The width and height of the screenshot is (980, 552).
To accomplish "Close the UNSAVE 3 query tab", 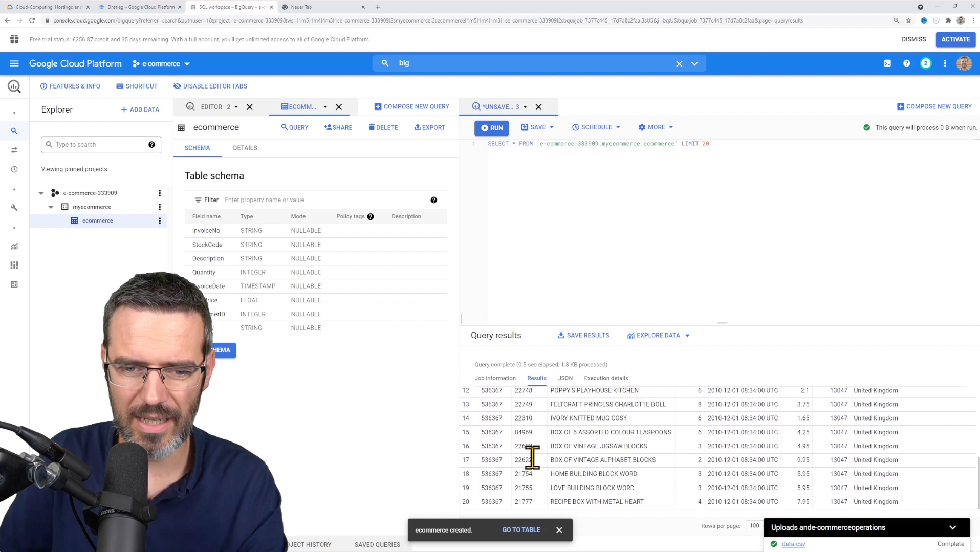I will (538, 107).
